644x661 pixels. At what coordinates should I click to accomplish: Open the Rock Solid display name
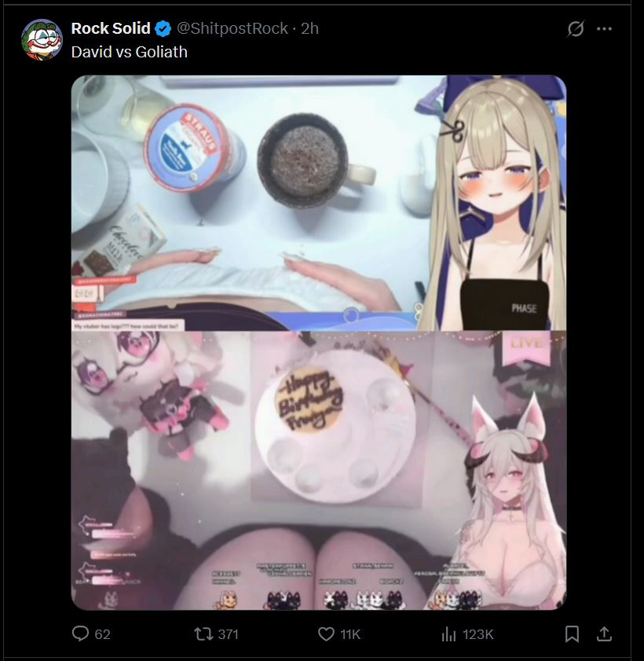click(111, 28)
